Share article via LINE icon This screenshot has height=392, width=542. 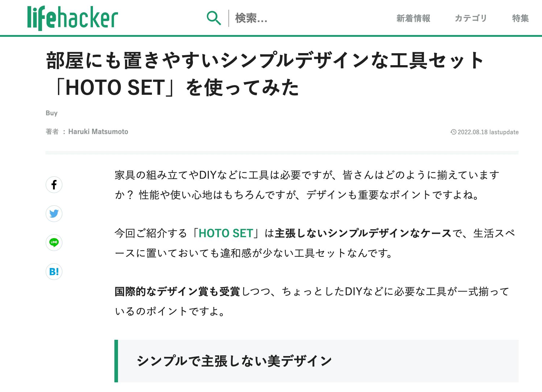[54, 243]
